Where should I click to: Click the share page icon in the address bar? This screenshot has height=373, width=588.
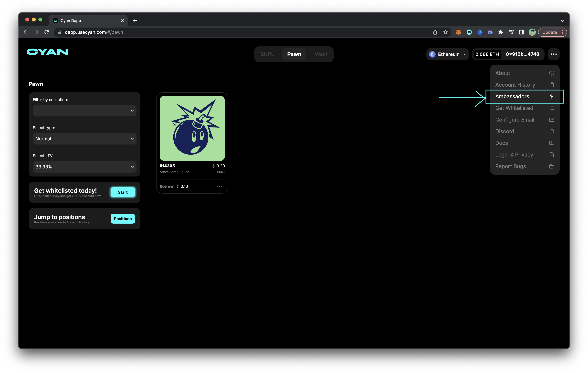435,32
